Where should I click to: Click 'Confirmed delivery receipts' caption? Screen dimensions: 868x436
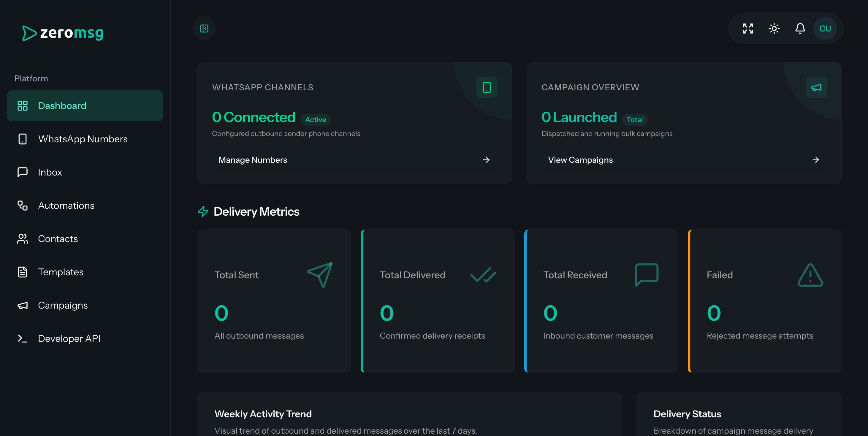point(432,336)
